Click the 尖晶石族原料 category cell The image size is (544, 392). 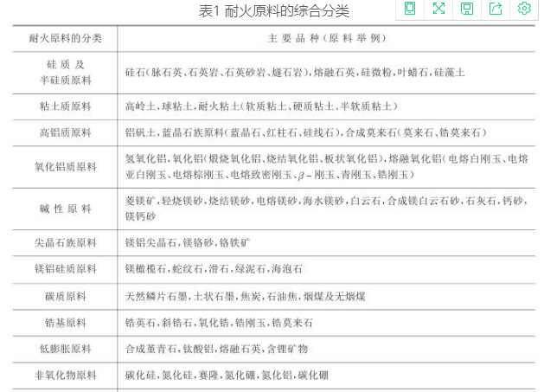click(x=66, y=243)
